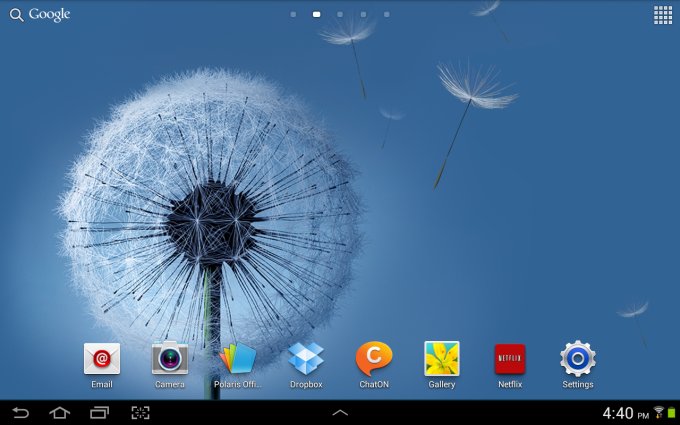Select the active second page dot

pos(317,14)
